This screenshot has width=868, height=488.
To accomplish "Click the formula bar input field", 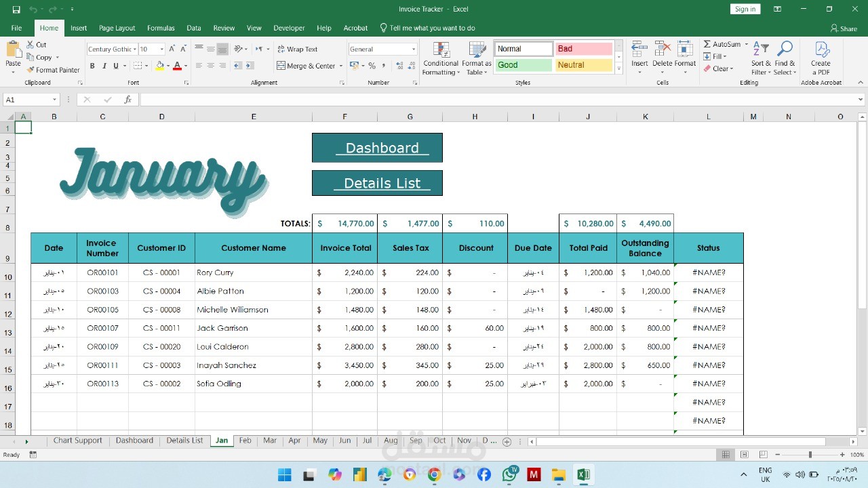I will pos(498,100).
